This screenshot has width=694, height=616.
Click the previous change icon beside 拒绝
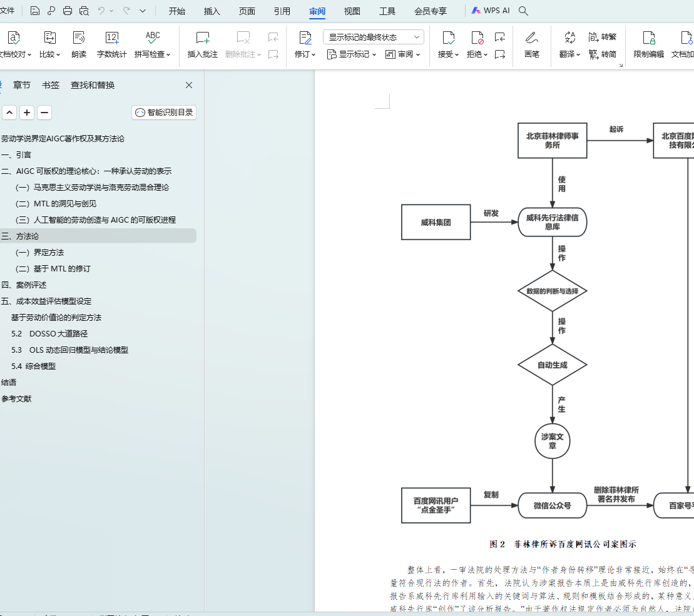500,37
